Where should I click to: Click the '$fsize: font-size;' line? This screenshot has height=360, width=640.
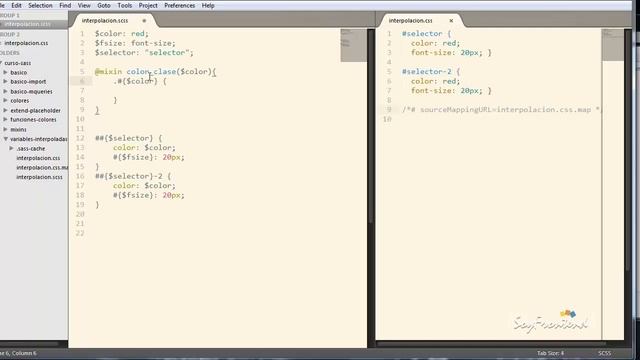tap(135, 43)
